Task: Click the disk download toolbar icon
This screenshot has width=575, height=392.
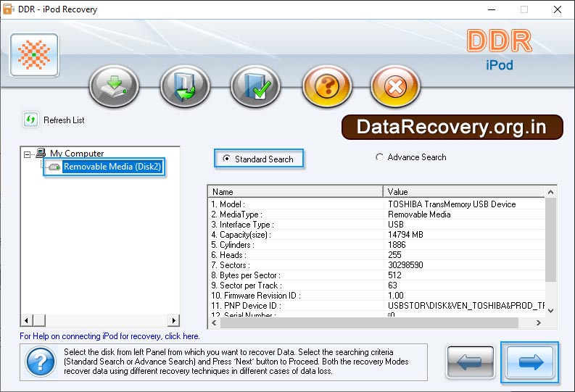Action: 114,86
